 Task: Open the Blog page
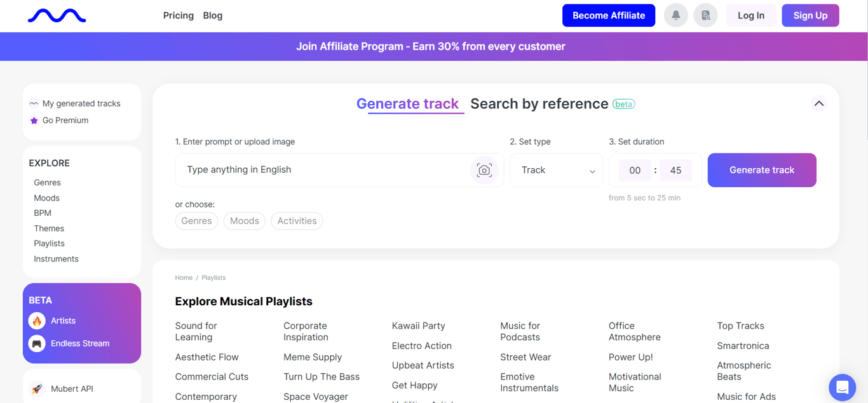pos(212,15)
